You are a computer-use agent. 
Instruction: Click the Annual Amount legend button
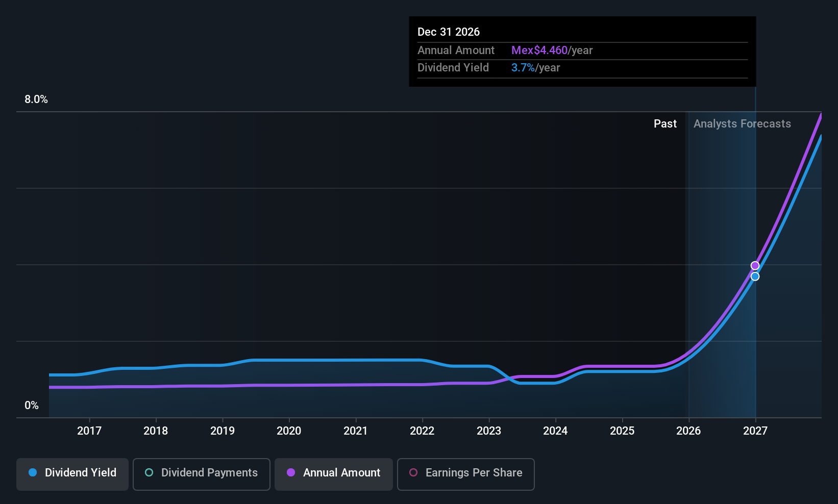click(333, 473)
